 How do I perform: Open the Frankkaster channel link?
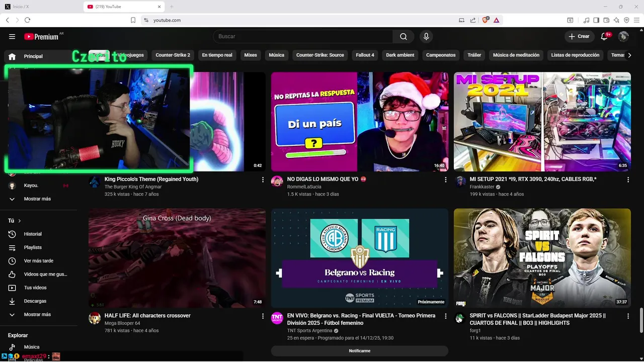[482, 187]
